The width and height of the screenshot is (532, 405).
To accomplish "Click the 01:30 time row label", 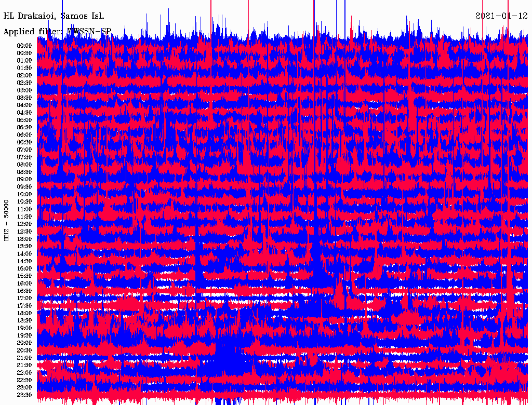I will (24, 68).
